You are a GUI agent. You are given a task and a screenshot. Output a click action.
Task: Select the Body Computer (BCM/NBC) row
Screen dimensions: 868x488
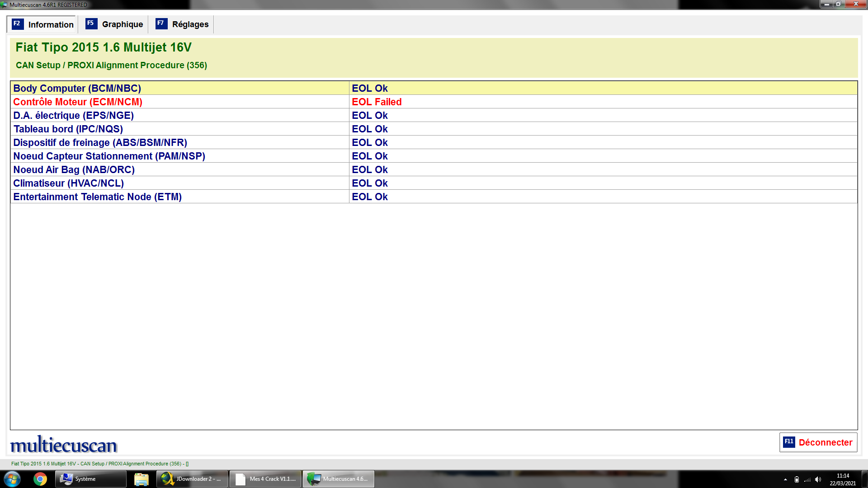[x=77, y=89]
